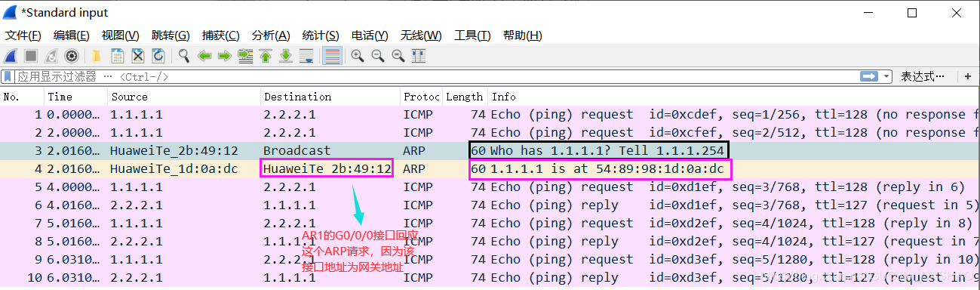The image size is (980, 290).
Task: Jump to the first packet
Action: 266,56
